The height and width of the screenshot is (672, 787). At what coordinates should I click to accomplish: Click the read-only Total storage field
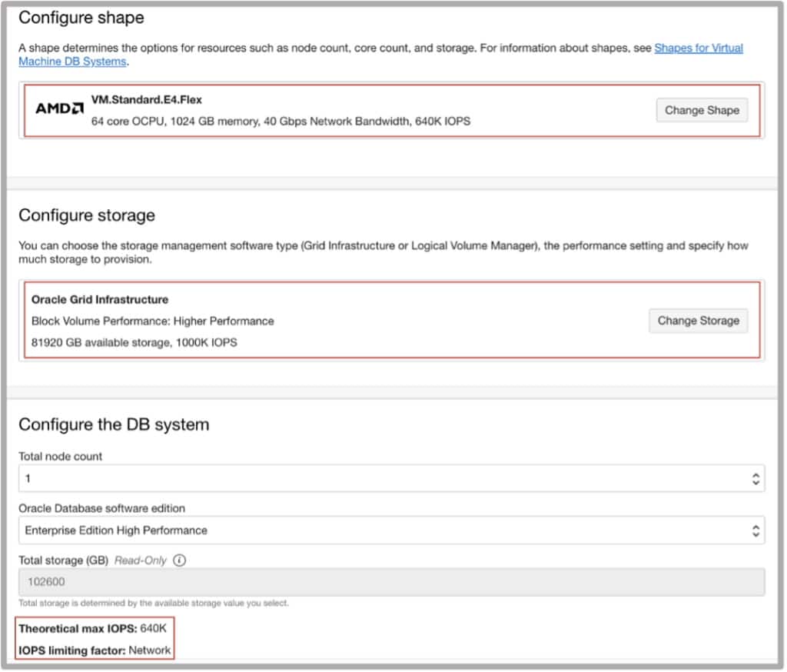pos(390,582)
